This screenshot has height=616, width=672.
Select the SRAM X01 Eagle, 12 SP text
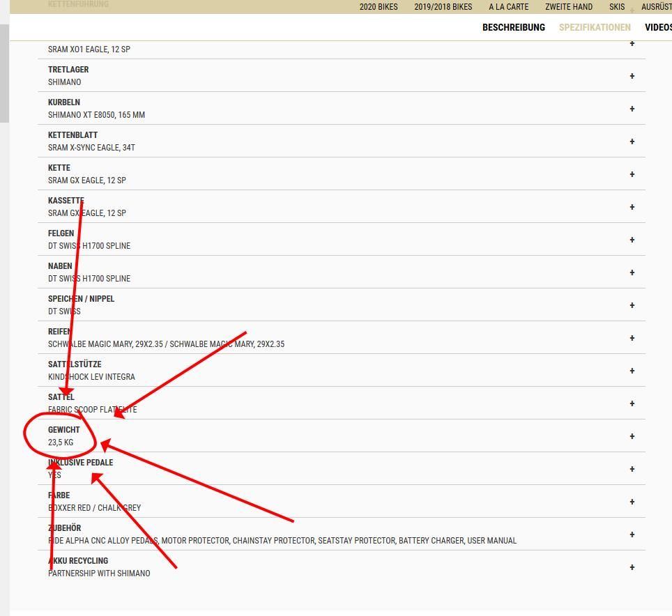[89, 49]
